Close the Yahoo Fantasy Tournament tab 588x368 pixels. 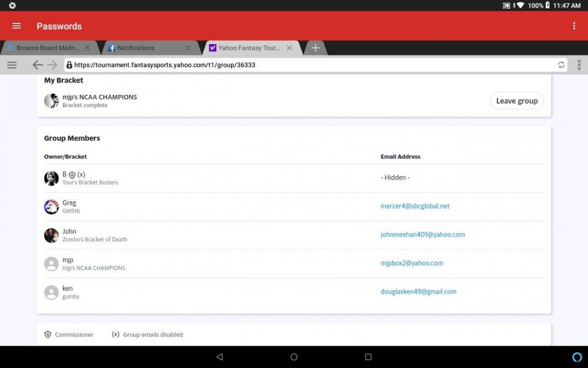(289, 48)
